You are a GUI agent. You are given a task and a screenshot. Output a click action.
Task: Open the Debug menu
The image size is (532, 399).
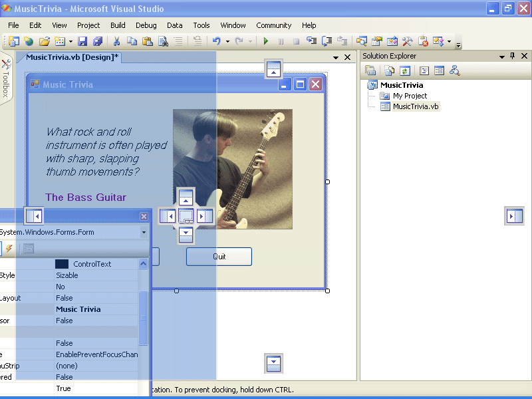(146, 25)
